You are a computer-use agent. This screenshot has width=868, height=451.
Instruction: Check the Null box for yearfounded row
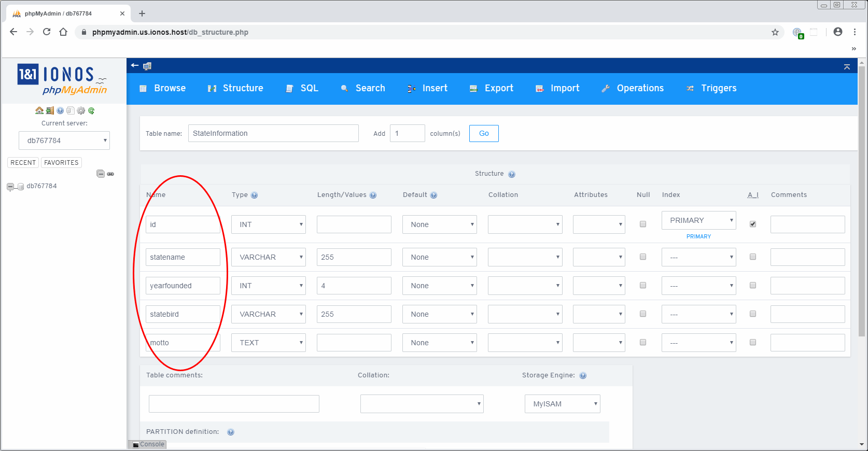[643, 285]
